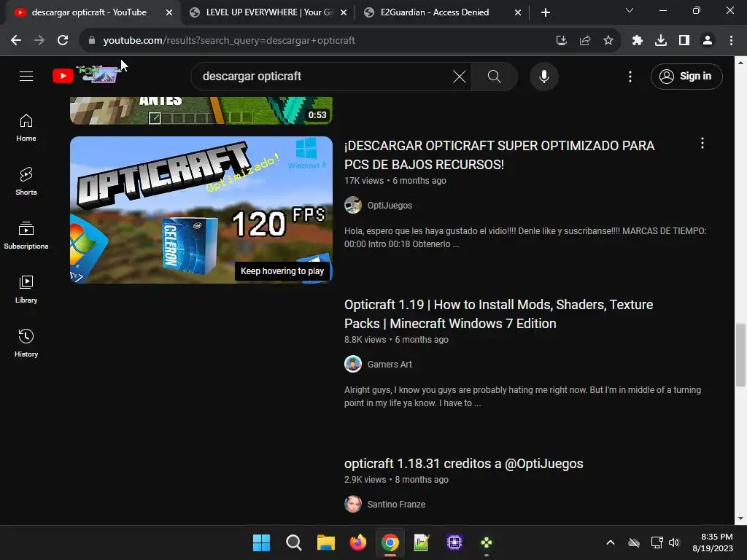Open the ¡DESCARGAR OPTICRAFT SUPER OPTIMIZADO video title

click(499, 155)
